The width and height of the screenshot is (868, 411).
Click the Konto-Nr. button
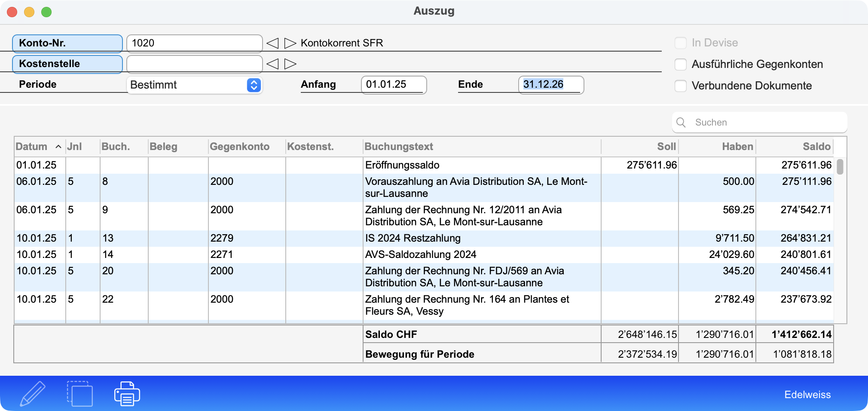pos(67,43)
